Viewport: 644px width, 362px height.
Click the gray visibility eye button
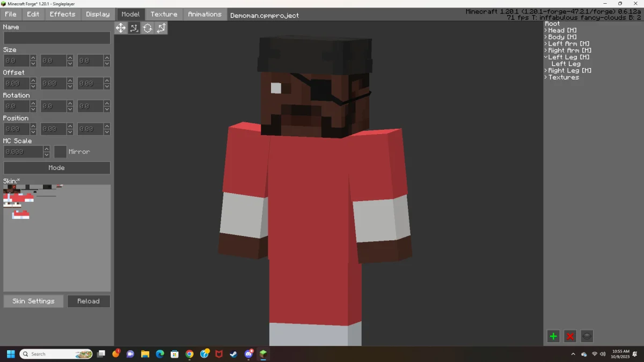[587, 336]
